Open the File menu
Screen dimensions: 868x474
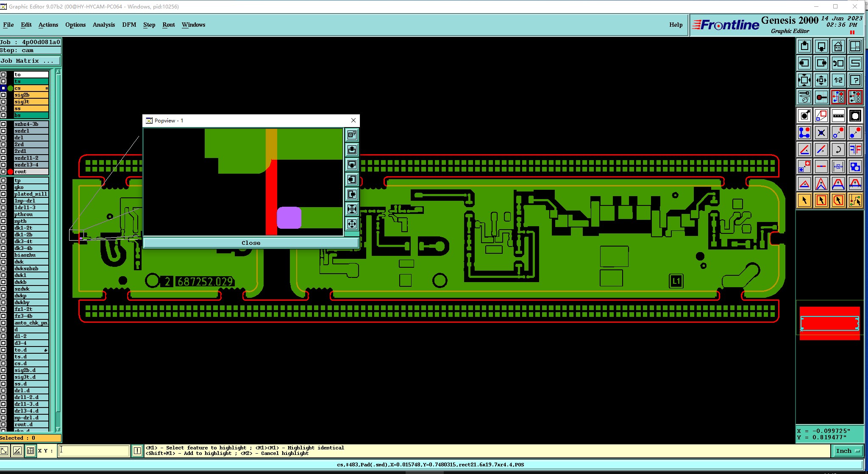(8, 25)
